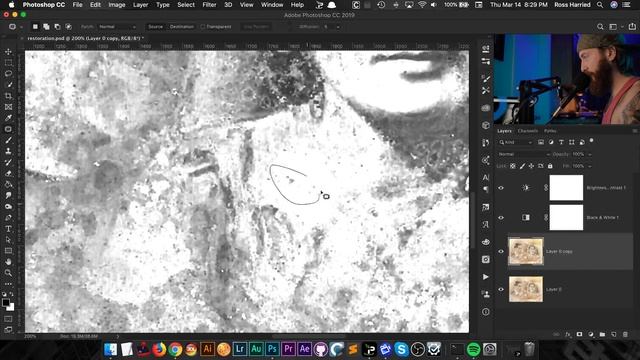Toggle lock all padlock icon

(550, 166)
